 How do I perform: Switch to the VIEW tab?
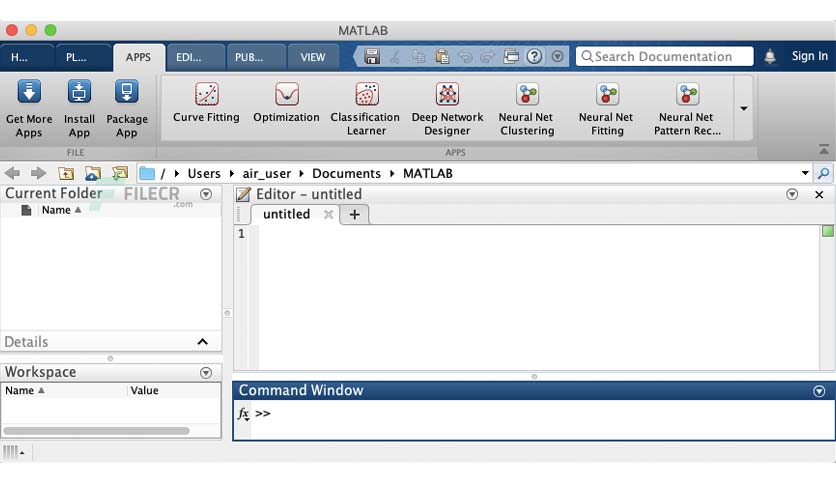point(312,57)
